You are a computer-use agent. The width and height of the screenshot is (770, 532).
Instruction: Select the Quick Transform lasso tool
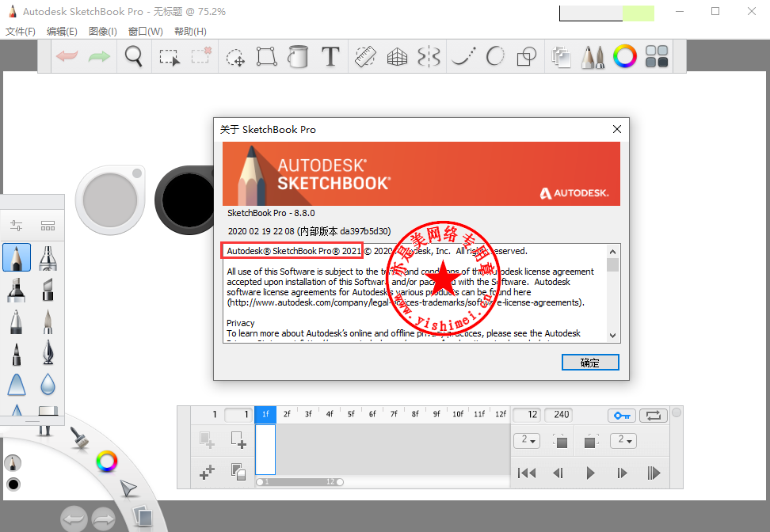tap(235, 57)
